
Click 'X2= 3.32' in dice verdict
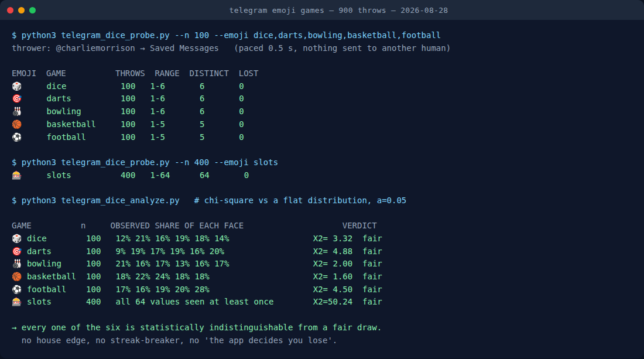333,238
